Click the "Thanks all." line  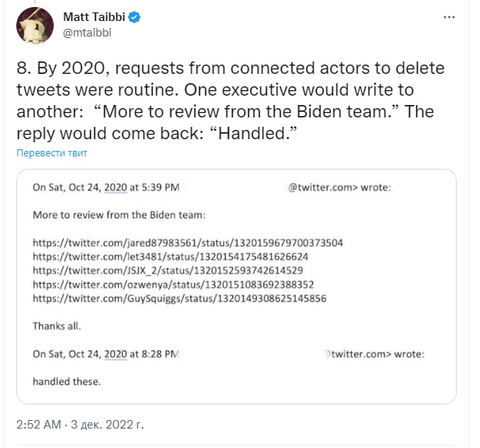point(56,326)
